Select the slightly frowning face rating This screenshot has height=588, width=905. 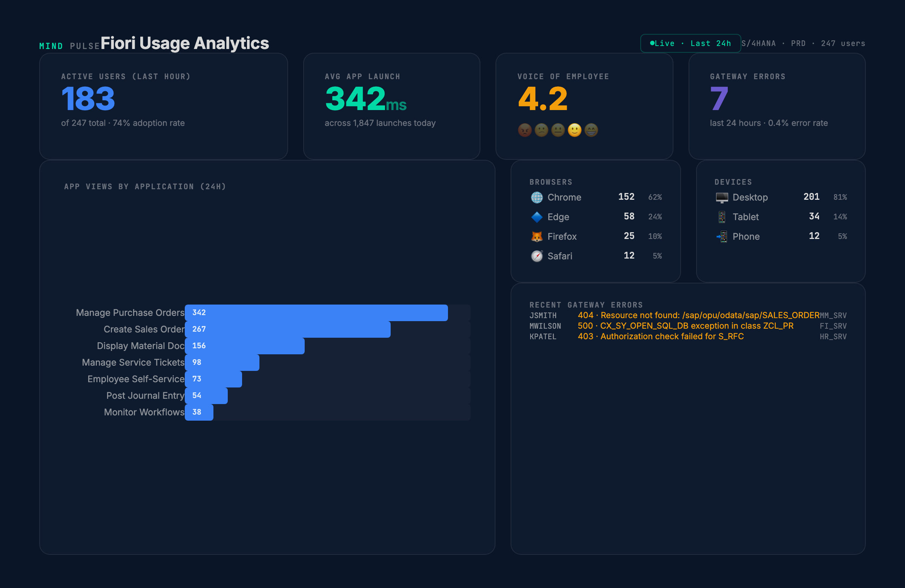pyautogui.click(x=541, y=130)
